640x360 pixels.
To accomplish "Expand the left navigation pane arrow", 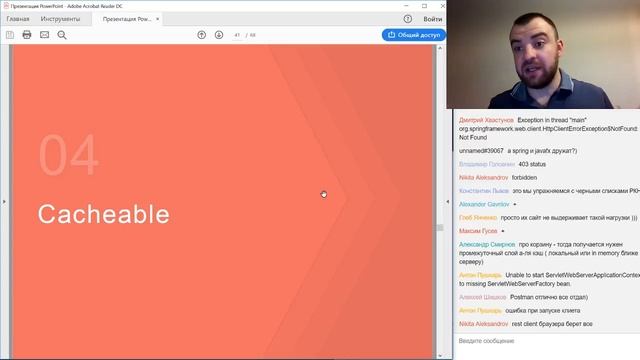I will (4, 202).
